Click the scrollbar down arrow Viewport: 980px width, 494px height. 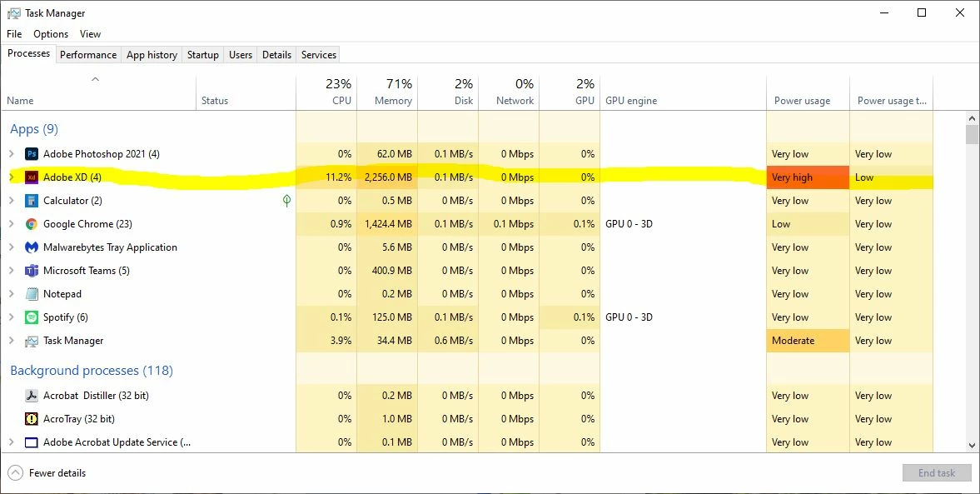pos(972,445)
